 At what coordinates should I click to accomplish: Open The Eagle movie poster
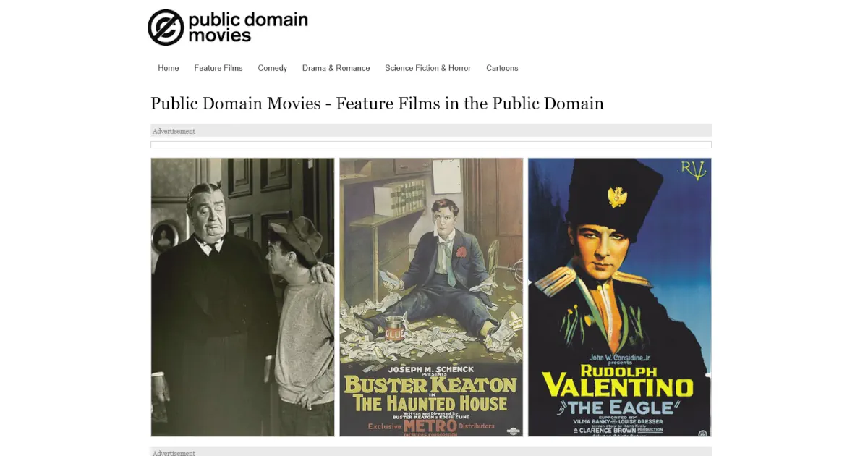click(x=619, y=297)
